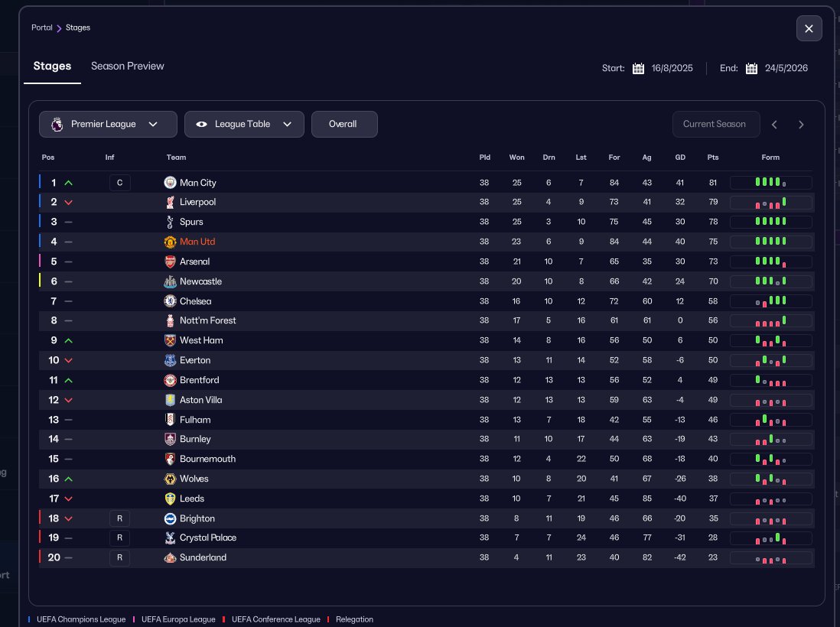The image size is (840, 627).
Task: Go to the next season arrow
Action: [x=801, y=125]
